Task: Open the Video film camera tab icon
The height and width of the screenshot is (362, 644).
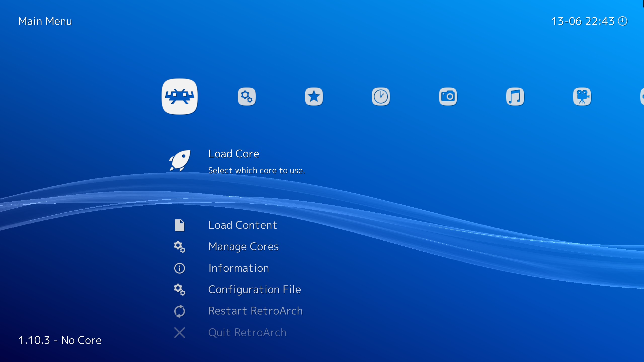Action: click(x=582, y=97)
